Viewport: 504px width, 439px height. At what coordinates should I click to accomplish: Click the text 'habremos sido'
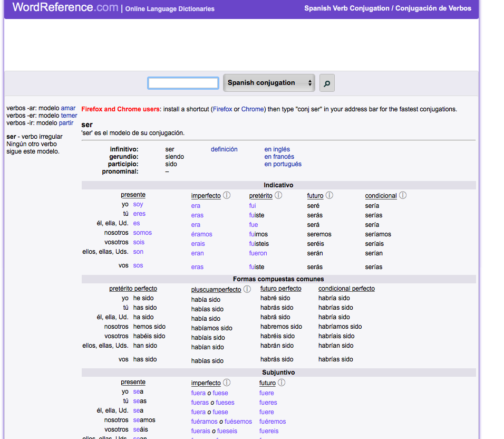[281, 327]
